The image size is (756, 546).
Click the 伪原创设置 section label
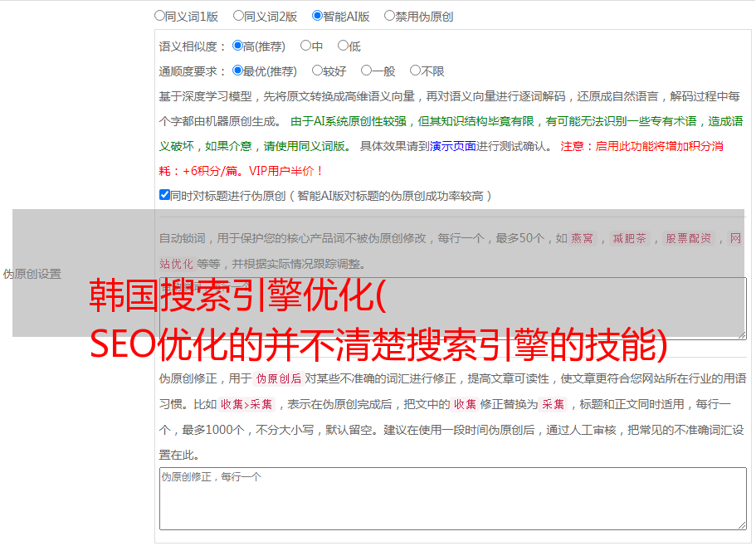[32, 274]
